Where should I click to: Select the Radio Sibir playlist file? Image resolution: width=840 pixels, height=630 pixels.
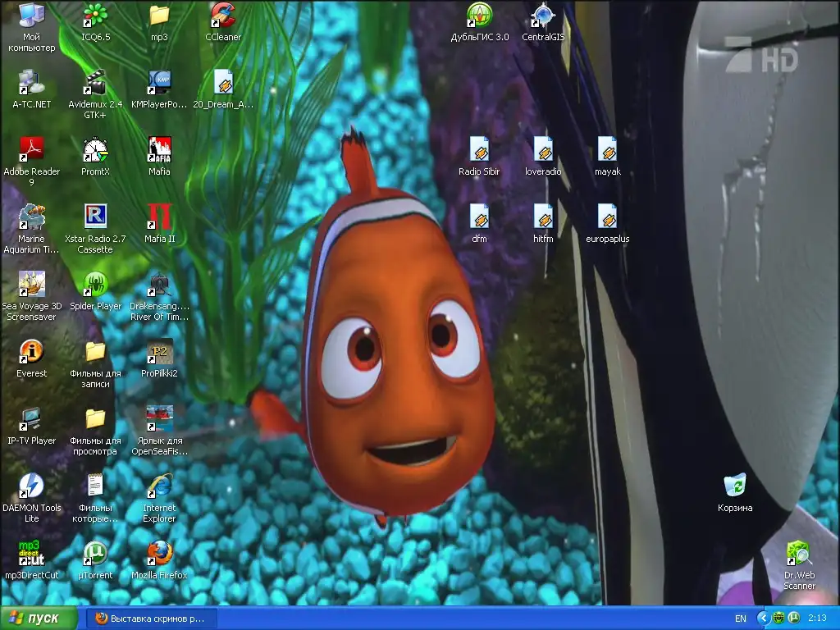479,150
